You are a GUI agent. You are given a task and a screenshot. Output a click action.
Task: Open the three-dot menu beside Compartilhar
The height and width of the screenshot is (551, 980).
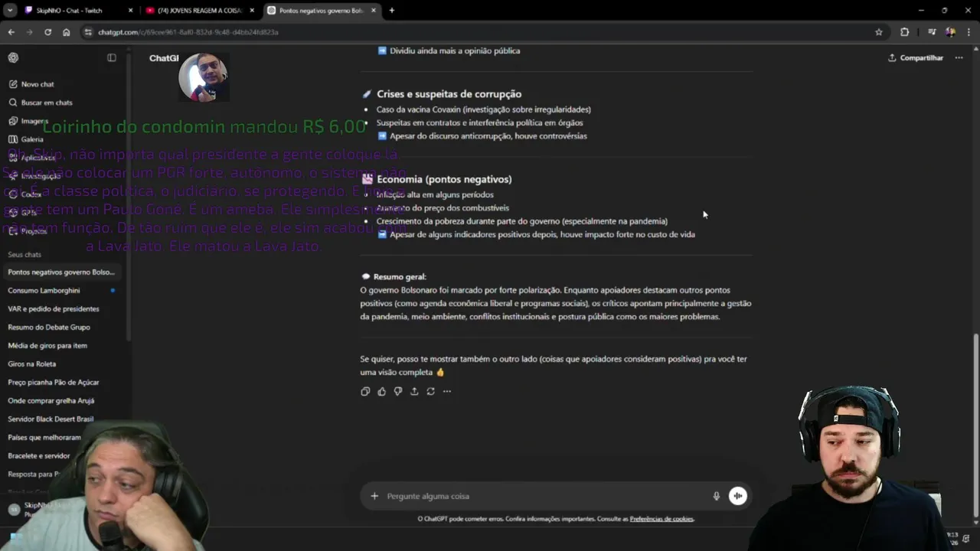pos(959,57)
